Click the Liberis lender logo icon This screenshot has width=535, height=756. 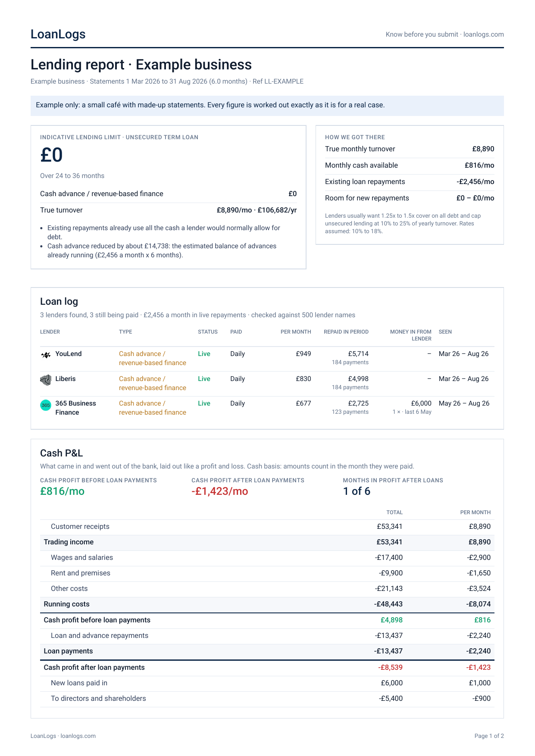pos(46,380)
